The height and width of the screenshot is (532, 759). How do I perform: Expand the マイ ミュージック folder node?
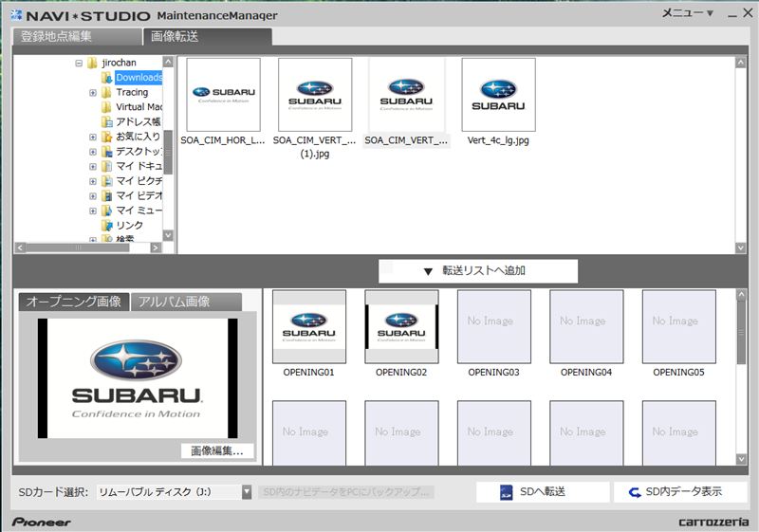tap(93, 211)
